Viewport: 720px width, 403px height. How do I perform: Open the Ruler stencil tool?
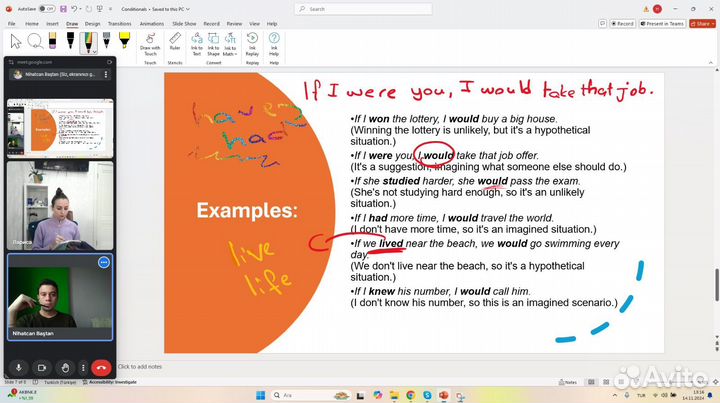[174, 41]
